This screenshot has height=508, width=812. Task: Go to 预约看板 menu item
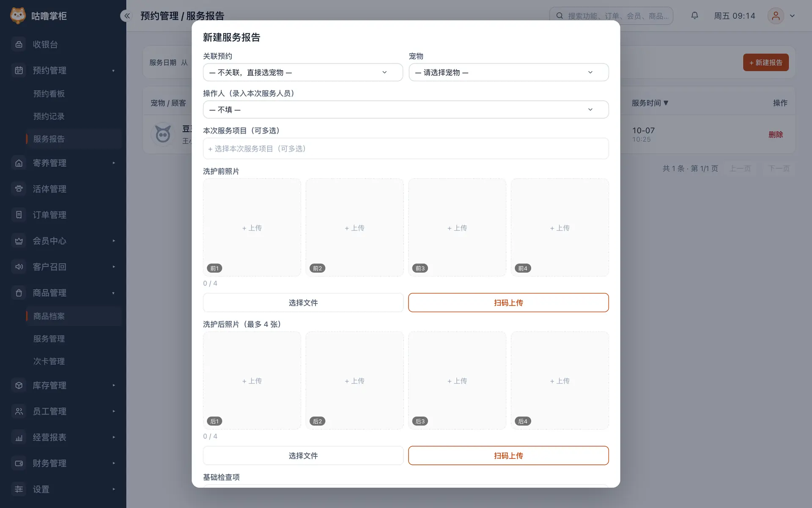pyautogui.click(x=49, y=94)
